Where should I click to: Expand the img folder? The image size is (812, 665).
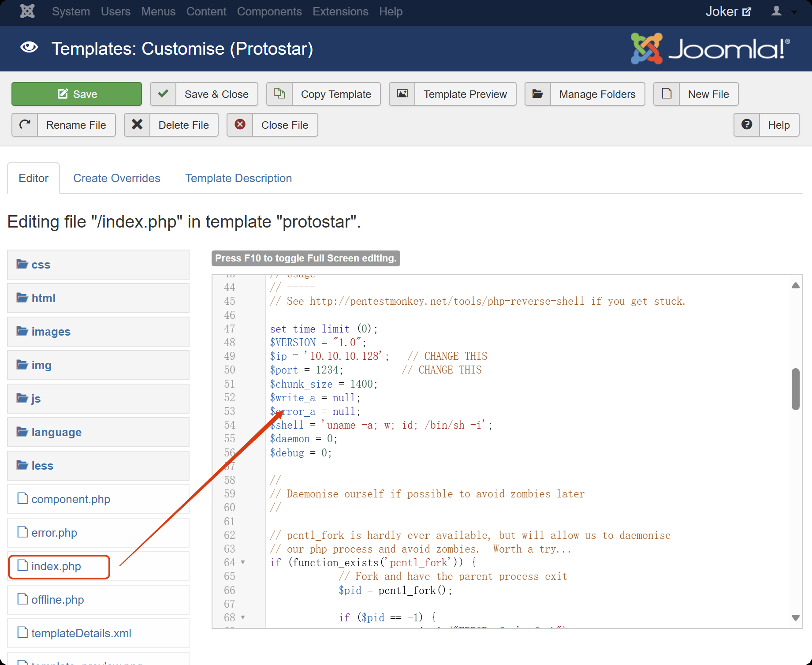click(x=98, y=365)
